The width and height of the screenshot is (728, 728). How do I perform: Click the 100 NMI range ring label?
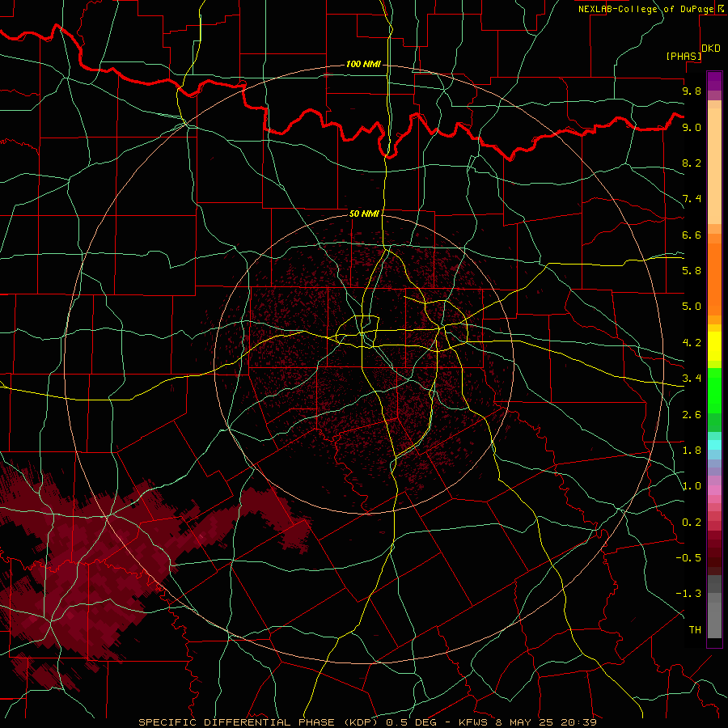pyautogui.click(x=363, y=64)
